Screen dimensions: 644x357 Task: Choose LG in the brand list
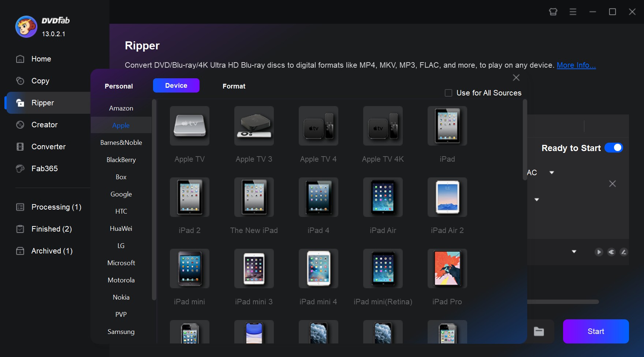pos(121,246)
